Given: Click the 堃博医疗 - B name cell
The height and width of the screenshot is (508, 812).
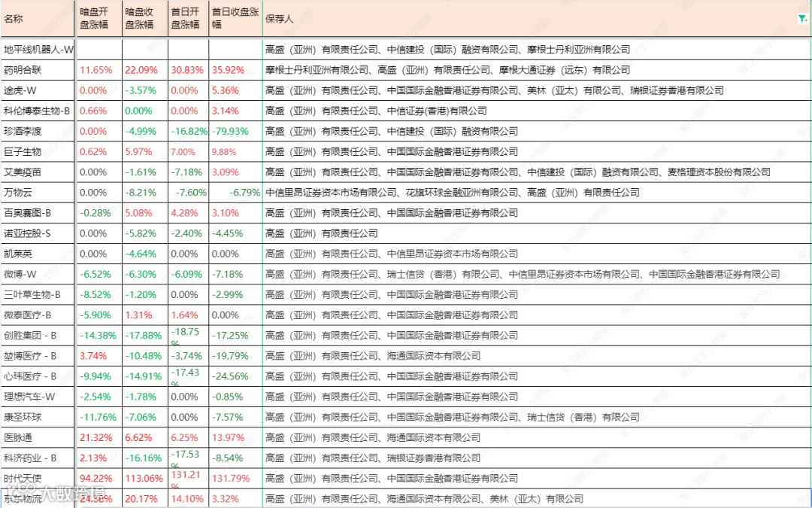Looking at the screenshot, I should pyautogui.click(x=38, y=356).
